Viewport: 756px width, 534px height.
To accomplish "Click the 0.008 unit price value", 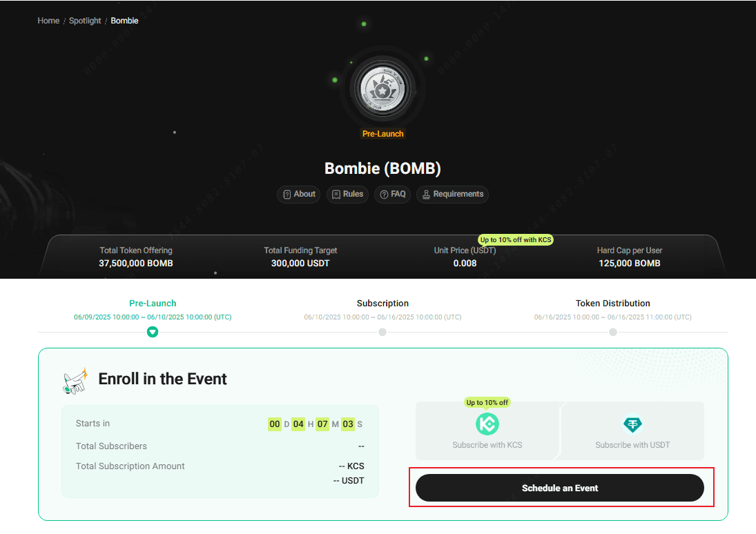I will 465,263.
